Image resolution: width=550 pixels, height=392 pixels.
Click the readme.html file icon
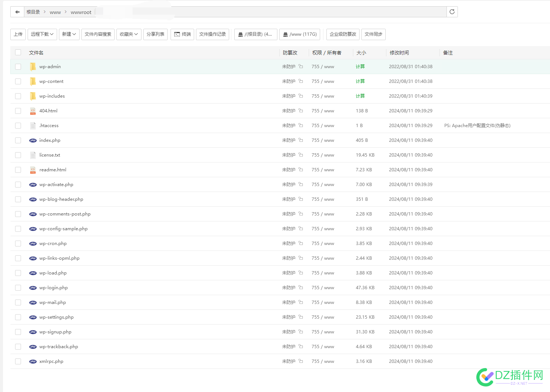33,170
